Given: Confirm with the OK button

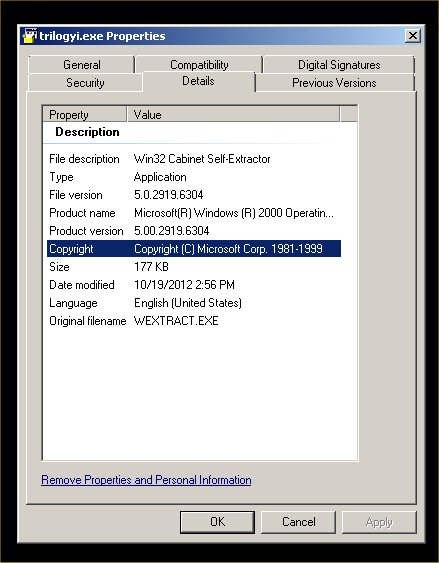Looking at the screenshot, I should pyautogui.click(x=218, y=522).
